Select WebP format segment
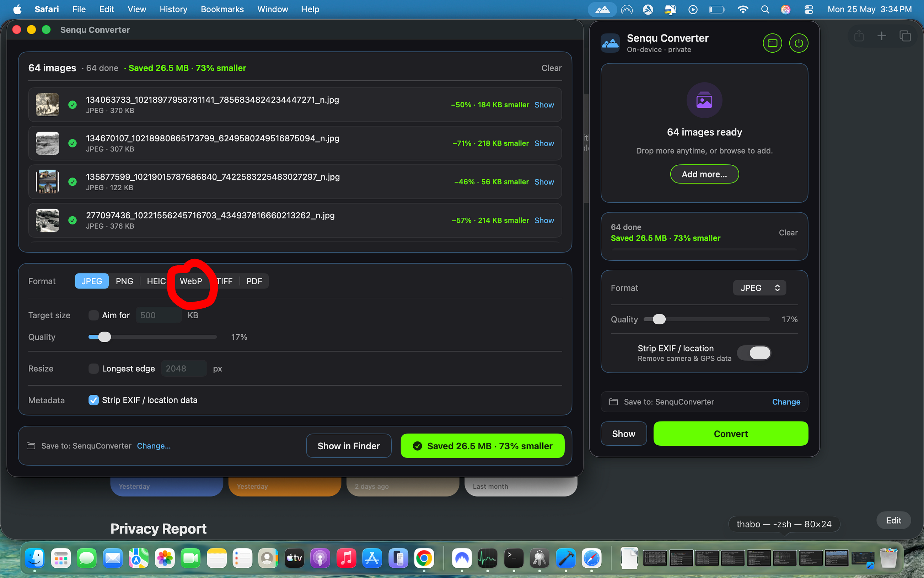 click(191, 281)
